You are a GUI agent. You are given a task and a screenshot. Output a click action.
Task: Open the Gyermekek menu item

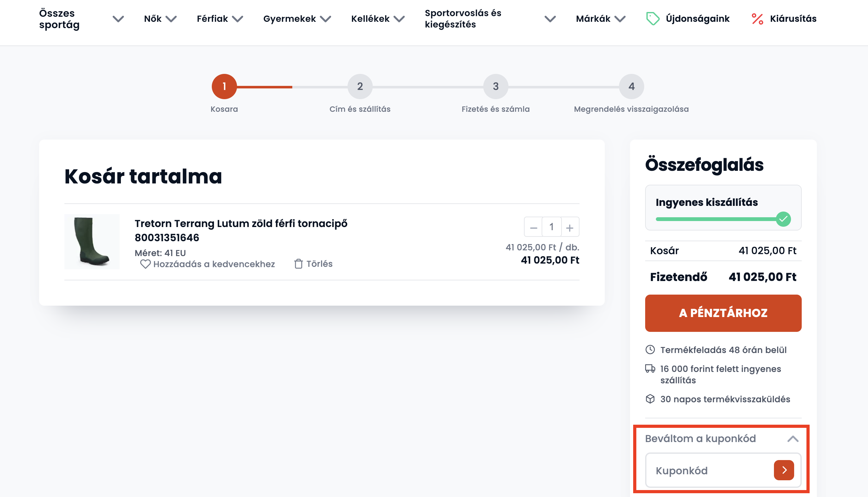(x=297, y=19)
